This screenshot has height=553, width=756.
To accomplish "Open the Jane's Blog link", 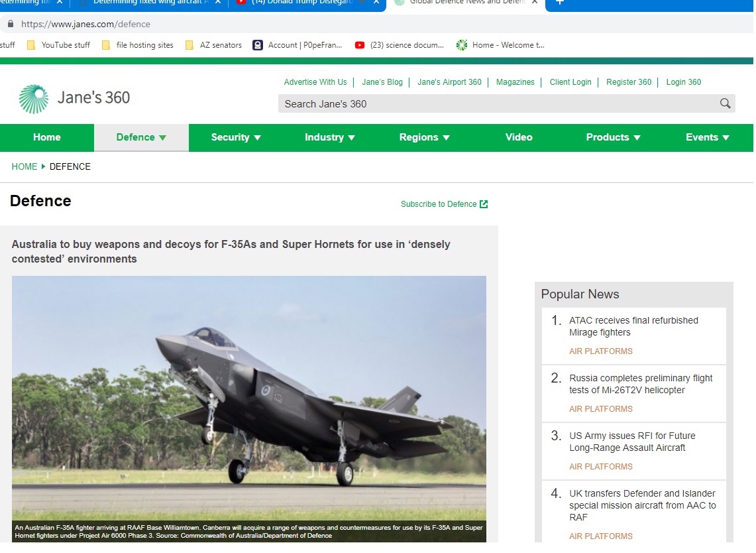I will [x=384, y=82].
